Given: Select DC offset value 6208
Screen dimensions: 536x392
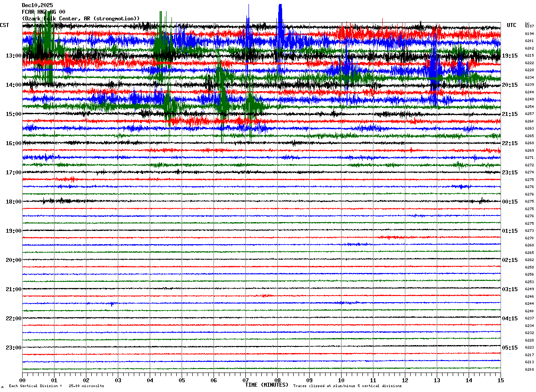Looking at the screenshot, I should (529, 369).
